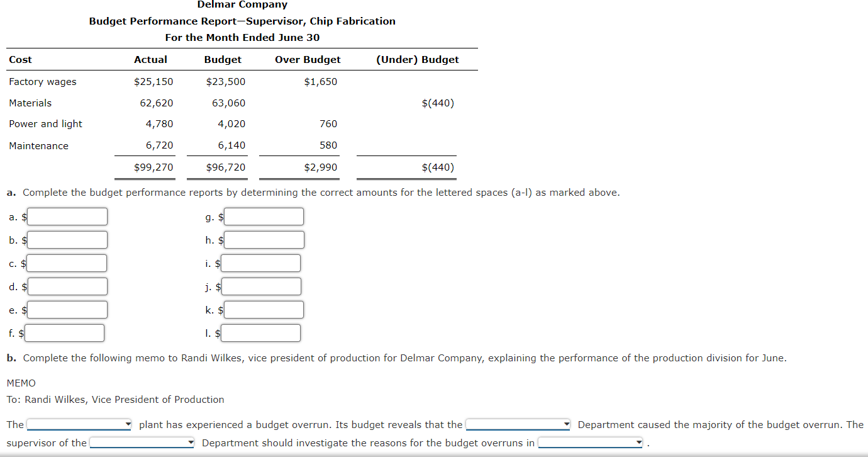Click the 580 over budget value
Viewport: 868px width, 457px height.
[x=328, y=145]
